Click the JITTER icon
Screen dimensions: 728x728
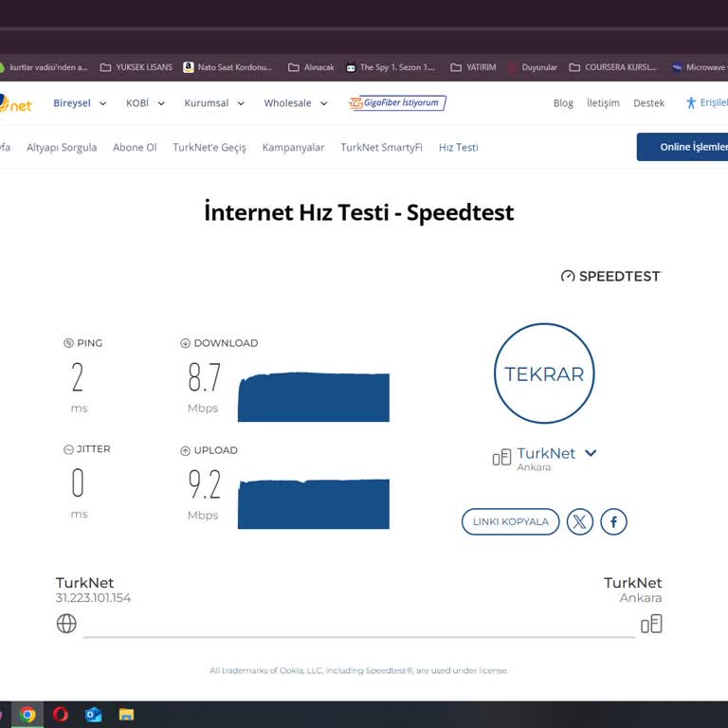[68, 449]
